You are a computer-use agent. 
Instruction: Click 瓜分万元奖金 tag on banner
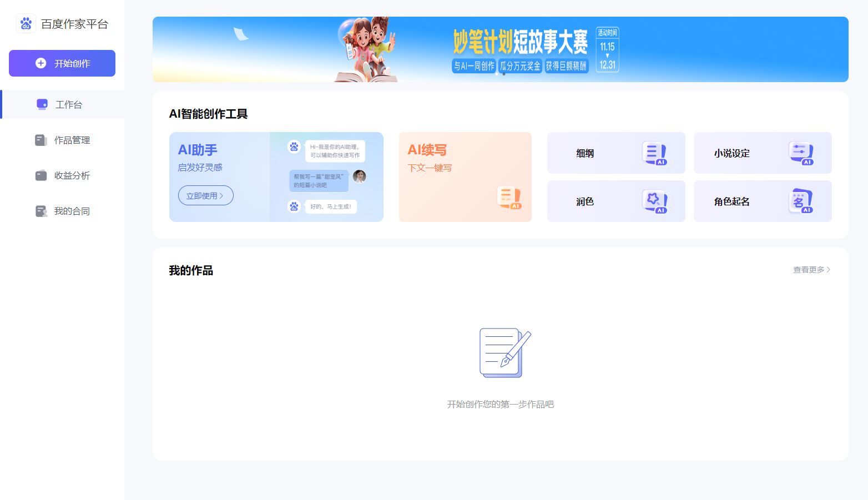click(x=520, y=66)
